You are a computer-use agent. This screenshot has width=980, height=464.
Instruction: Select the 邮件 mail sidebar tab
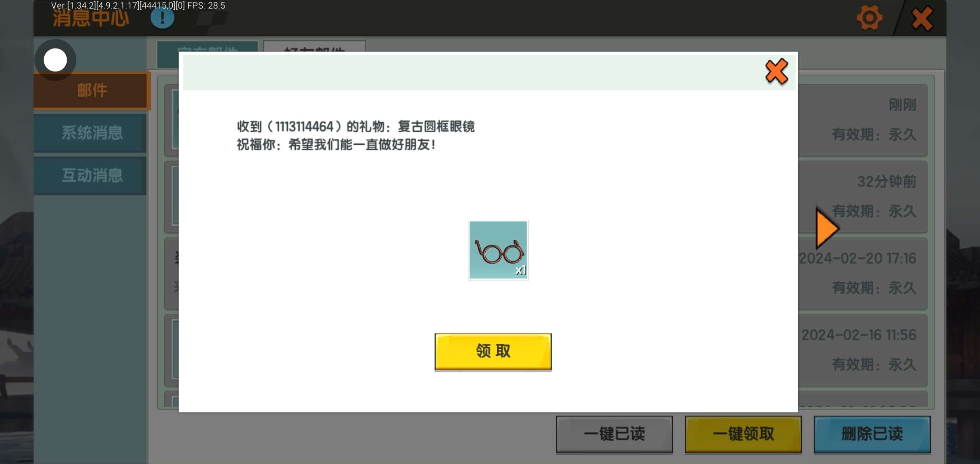click(92, 91)
